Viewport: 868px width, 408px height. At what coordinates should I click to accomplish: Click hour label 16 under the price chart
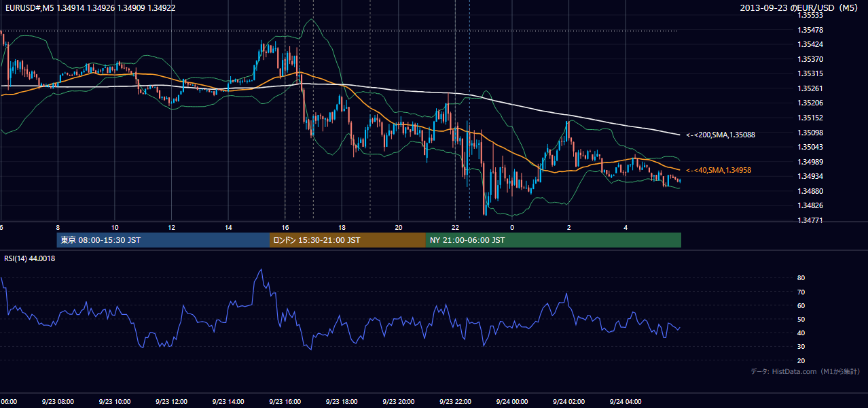285,227
